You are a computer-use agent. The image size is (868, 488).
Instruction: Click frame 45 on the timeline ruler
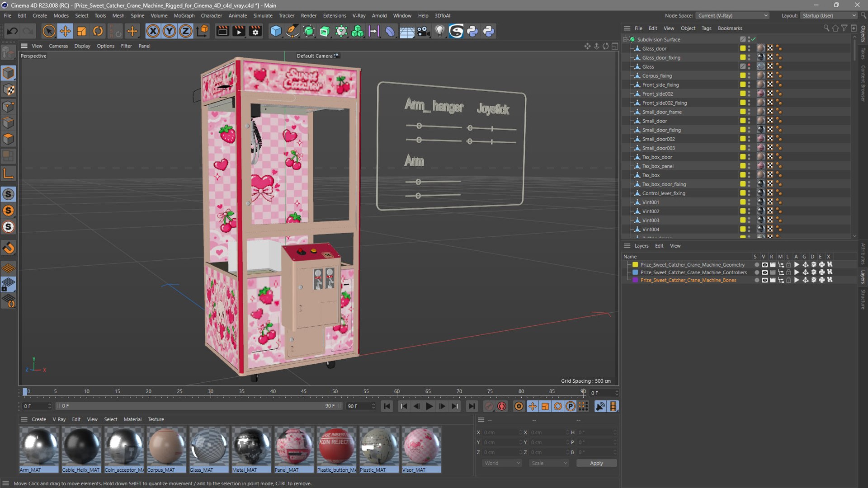(x=303, y=392)
